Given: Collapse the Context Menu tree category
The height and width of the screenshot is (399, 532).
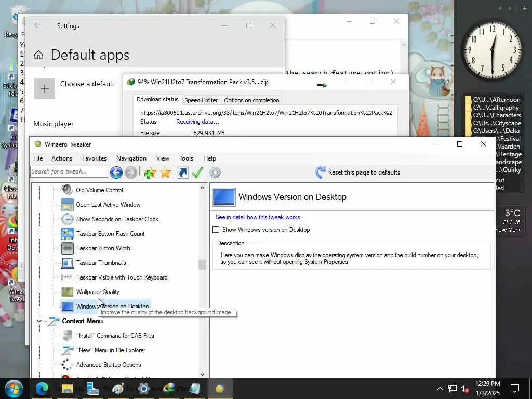Looking at the screenshot, I should point(39,321).
